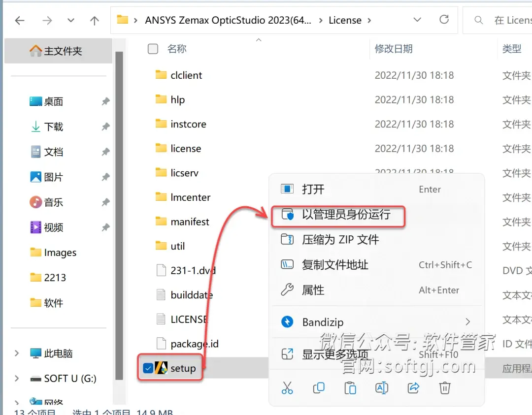Expand the chevron after License breadcrumb
This screenshot has width=532, height=415.
pos(369,20)
